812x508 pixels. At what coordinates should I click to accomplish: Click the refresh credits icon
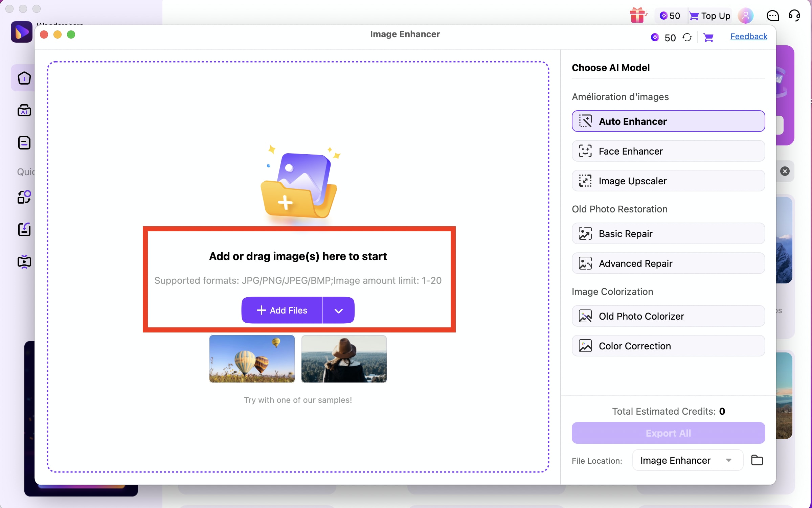(687, 37)
